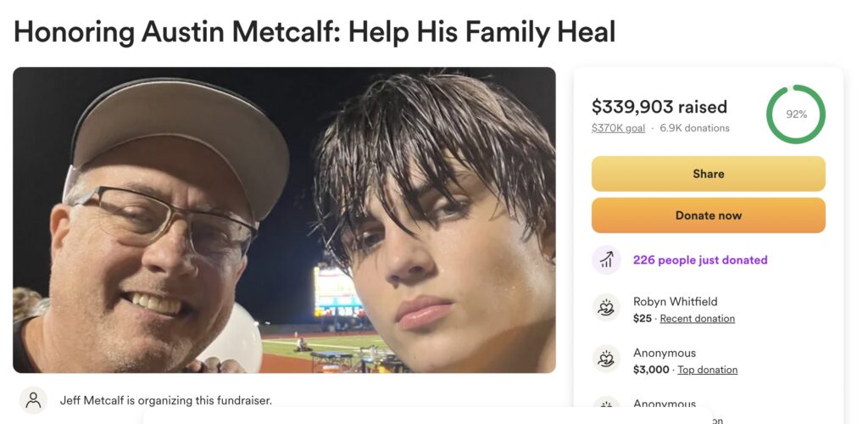
Task: Click the Jeff Metcalf organizer text
Action: tap(166, 400)
